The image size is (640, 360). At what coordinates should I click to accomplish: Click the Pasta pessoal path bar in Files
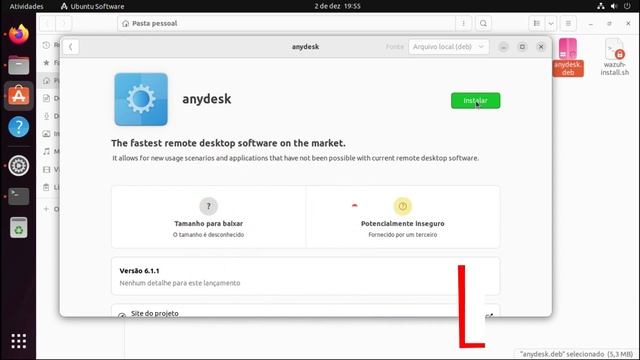[x=286, y=24]
